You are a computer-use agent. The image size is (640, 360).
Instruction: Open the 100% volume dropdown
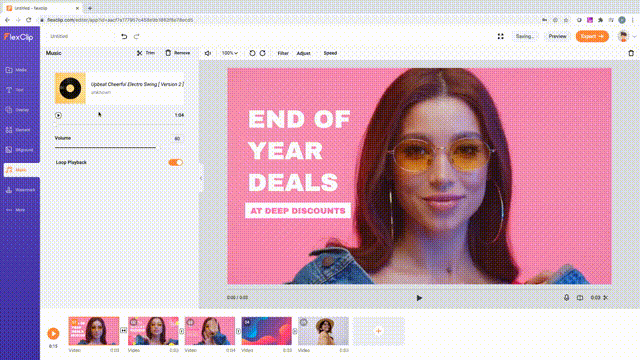point(230,53)
